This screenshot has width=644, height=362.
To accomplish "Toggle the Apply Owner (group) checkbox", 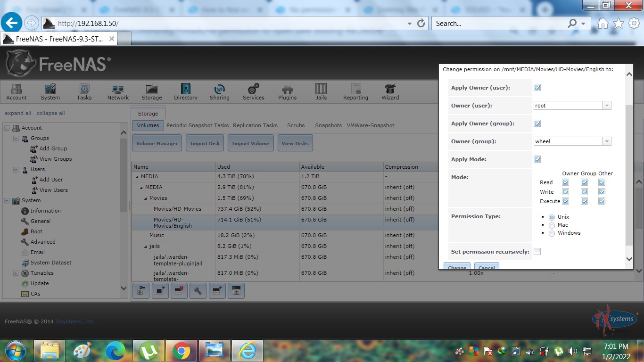I will click(x=537, y=123).
